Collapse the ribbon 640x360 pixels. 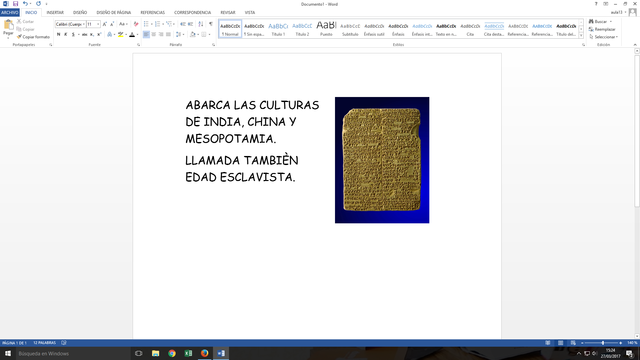coord(635,45)
